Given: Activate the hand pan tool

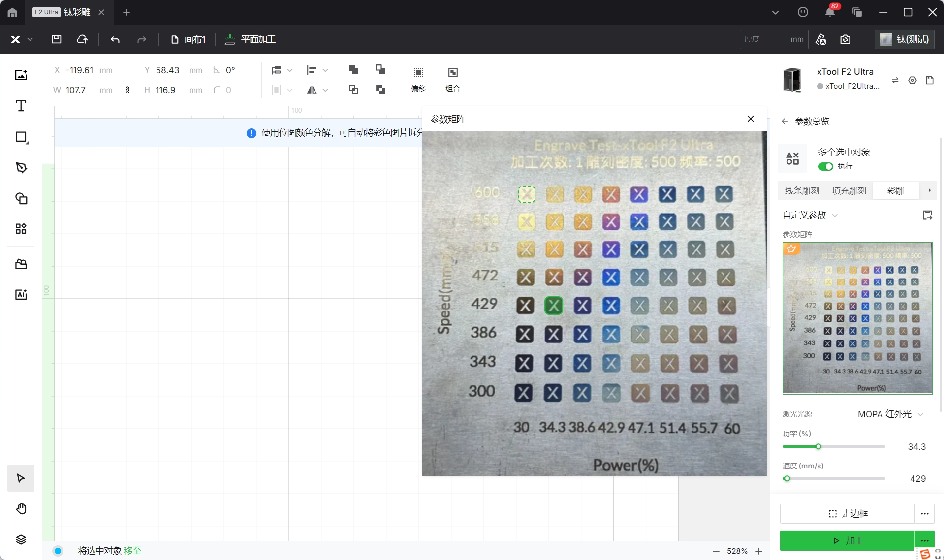Looking at the screenshot, I should tap(21, 509).
